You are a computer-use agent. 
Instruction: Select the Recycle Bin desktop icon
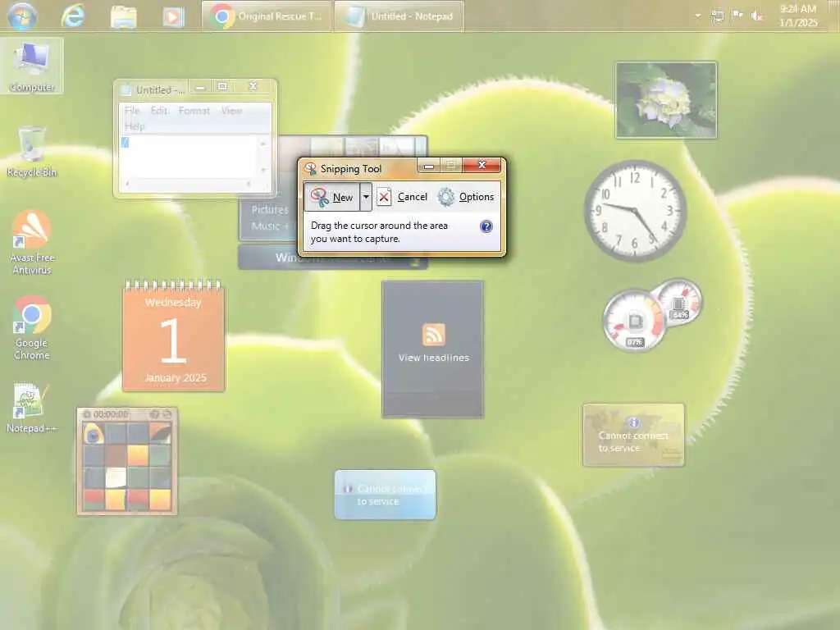coord(32,152)
